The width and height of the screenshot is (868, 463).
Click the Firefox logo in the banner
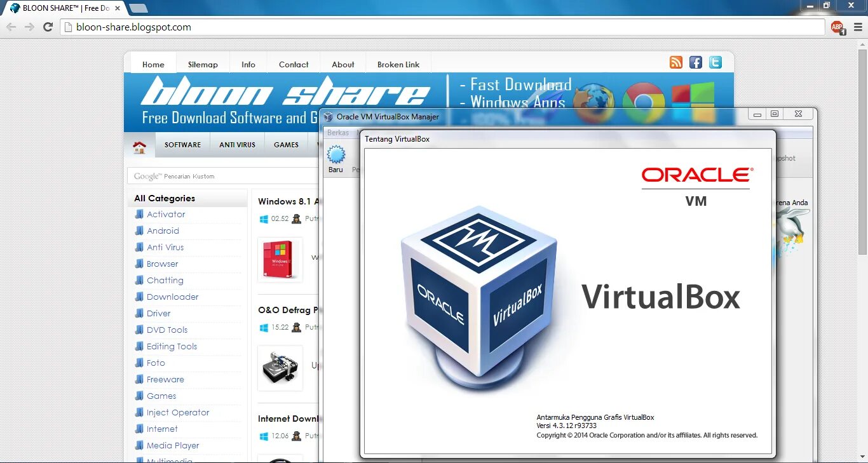coord(593,102)
